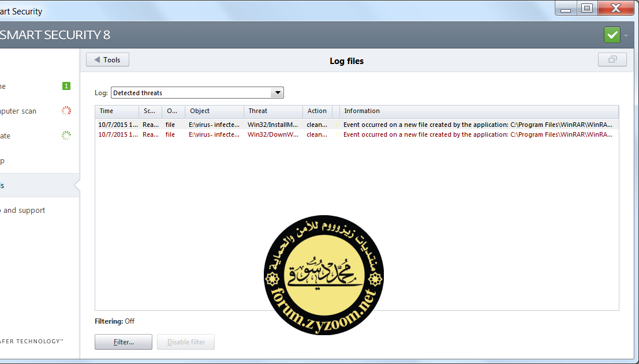Image resolution: width=639 pixels, height=364 pixels.
Task: Click the first row's Information event text
Action: click(478, 125)
